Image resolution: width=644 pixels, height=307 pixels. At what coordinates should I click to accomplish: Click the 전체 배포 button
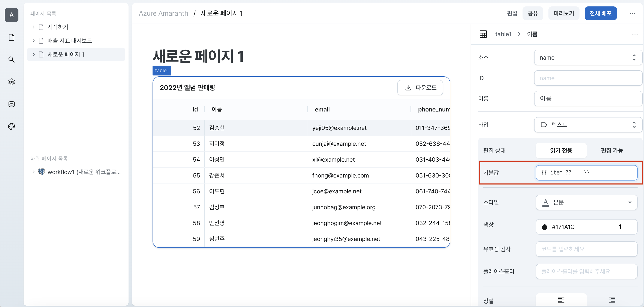tap(601, 13)
